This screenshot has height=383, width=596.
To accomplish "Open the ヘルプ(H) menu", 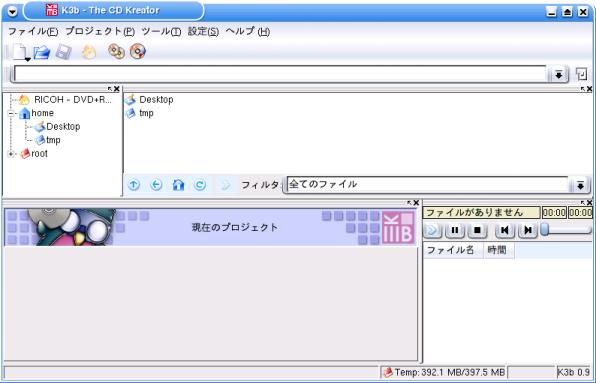I will (248, 31).
